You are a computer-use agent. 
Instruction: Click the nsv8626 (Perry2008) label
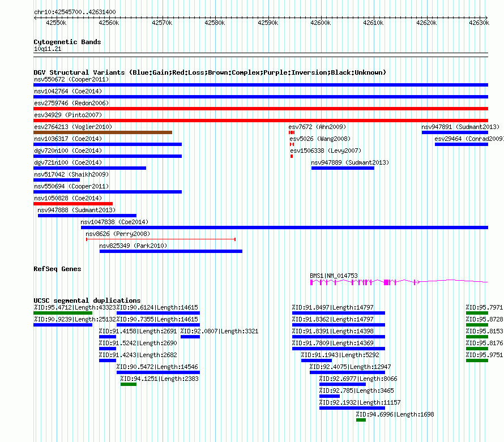118,234
